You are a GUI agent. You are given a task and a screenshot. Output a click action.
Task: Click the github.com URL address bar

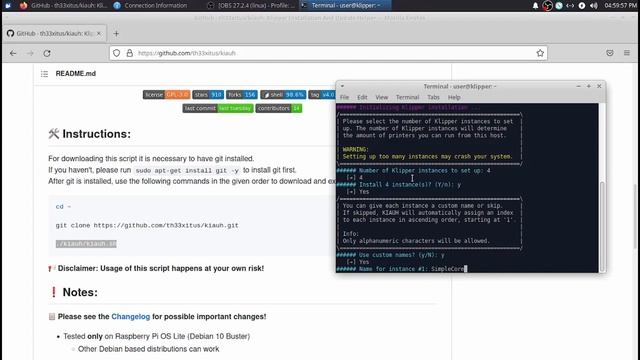[327, 53]
